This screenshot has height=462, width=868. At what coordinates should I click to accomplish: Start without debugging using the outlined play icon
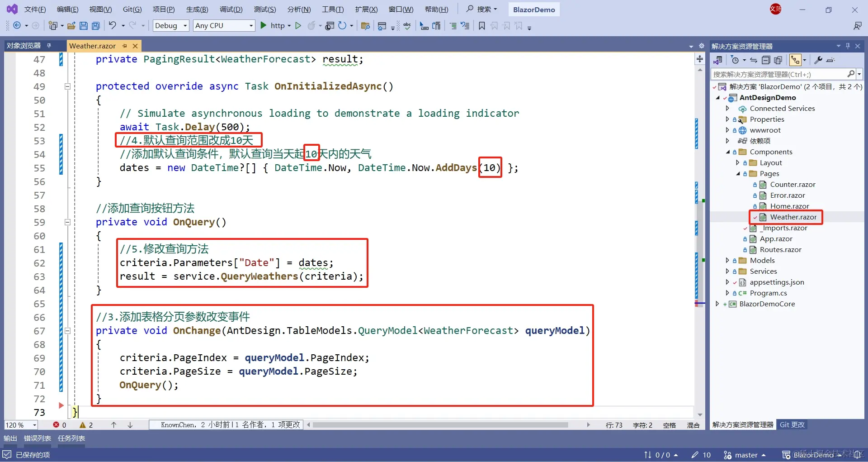pyautogui.click(x=298, y=26)
